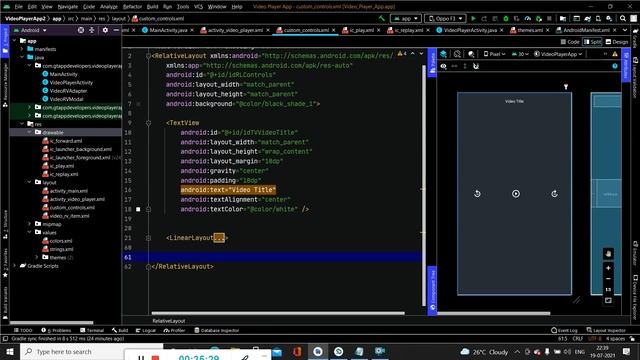Open the Refactor menu
This screenshot has height=360, width=640.
point(132,7)
